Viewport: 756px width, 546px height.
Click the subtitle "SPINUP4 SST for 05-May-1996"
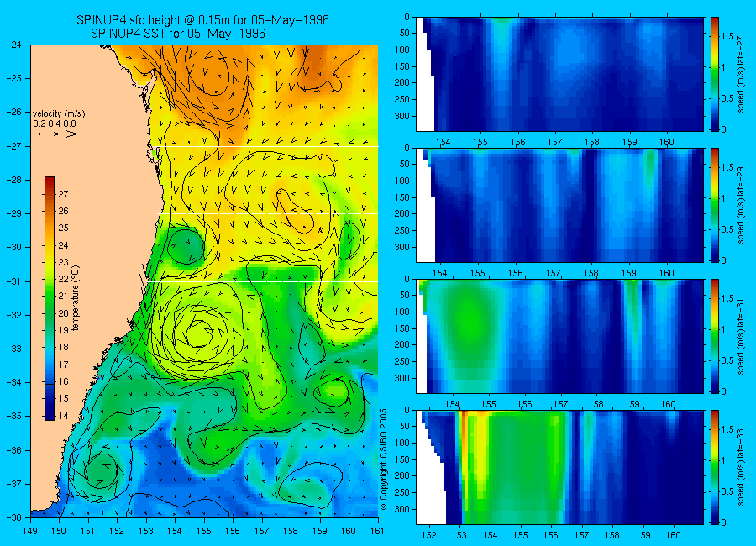click(178, 34)
